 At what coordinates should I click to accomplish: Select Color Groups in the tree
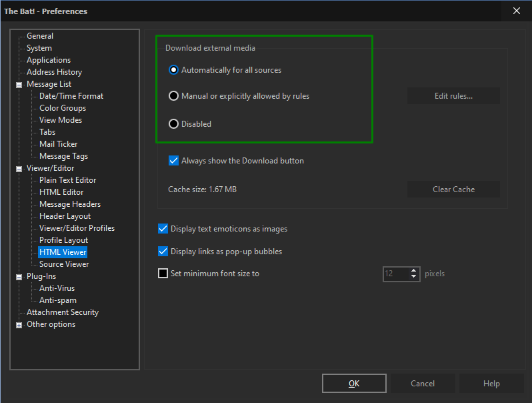point(63,108)
